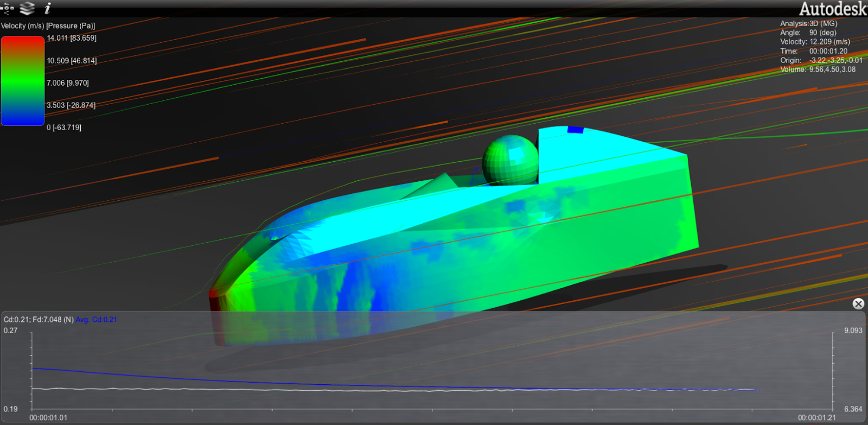Click the plot's upper Cd axis value 0.27

pyautogui.click(x=11, y=330)
